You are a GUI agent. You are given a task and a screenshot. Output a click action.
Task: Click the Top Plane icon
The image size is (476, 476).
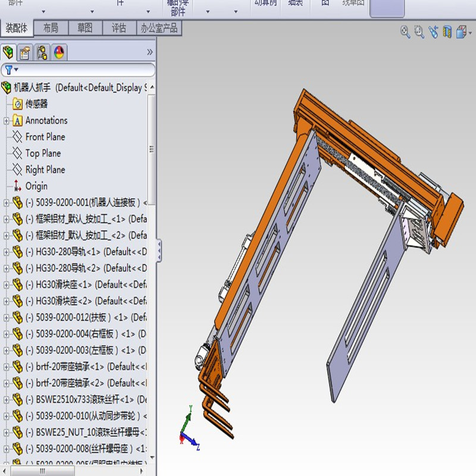[x=17, y=154]
